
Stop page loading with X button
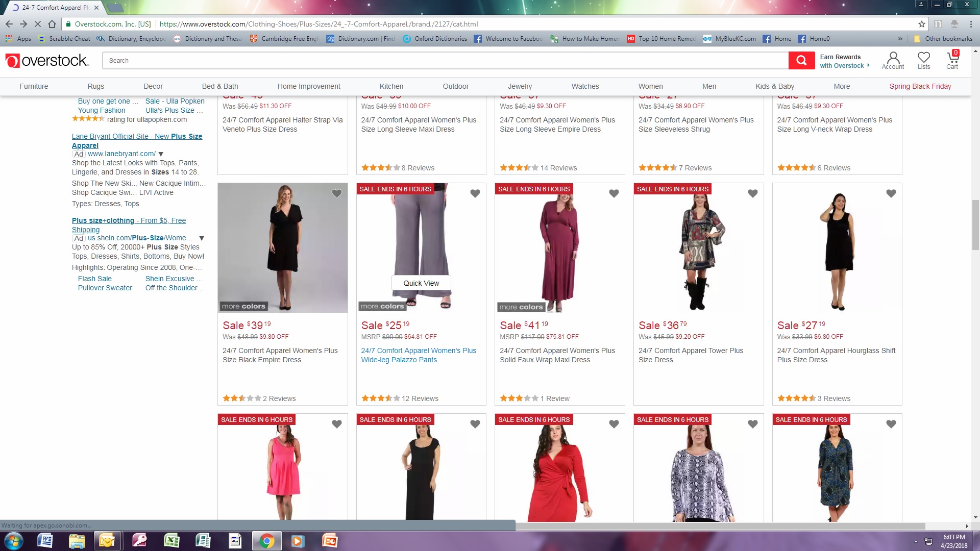click(37, 24)
